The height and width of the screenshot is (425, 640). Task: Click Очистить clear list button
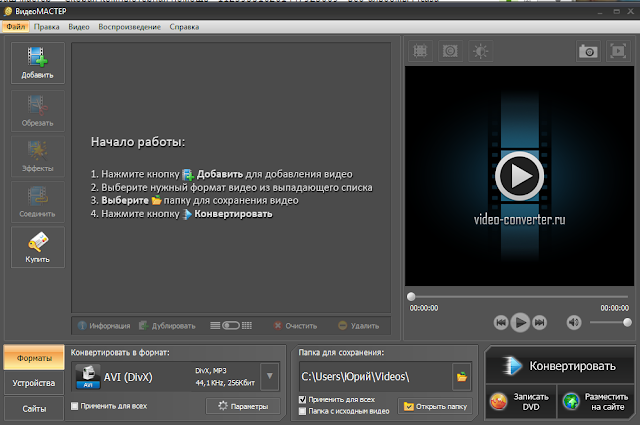[296, 326]
